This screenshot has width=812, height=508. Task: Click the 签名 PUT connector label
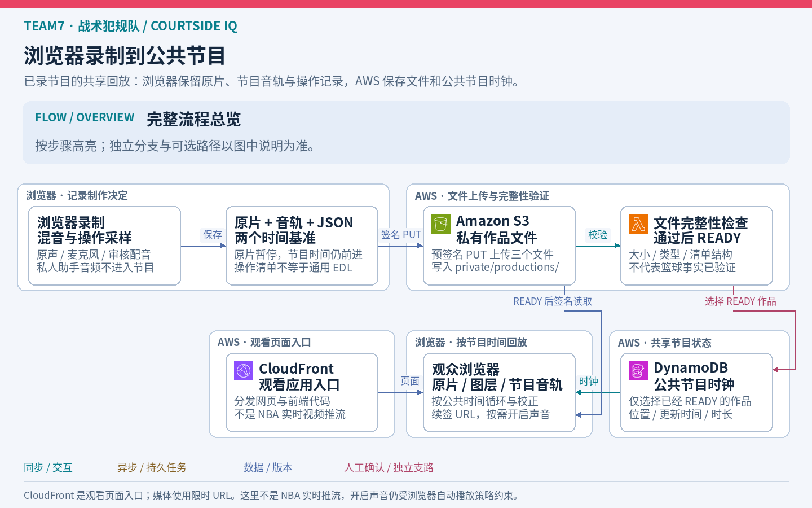tap(401, 235)
